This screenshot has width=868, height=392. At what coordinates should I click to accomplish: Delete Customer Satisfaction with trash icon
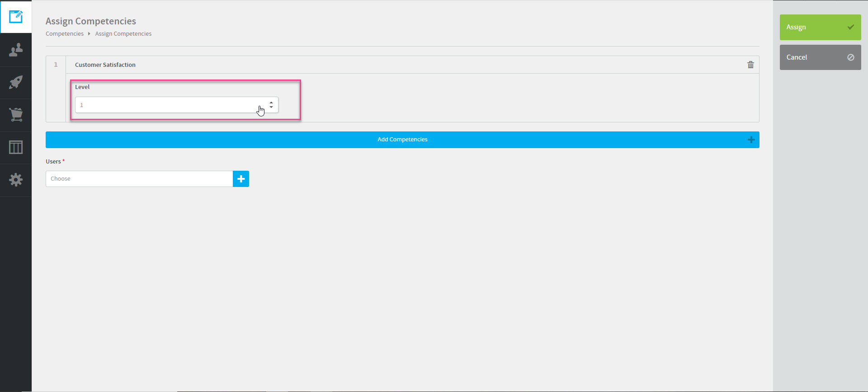click(750, 65)
